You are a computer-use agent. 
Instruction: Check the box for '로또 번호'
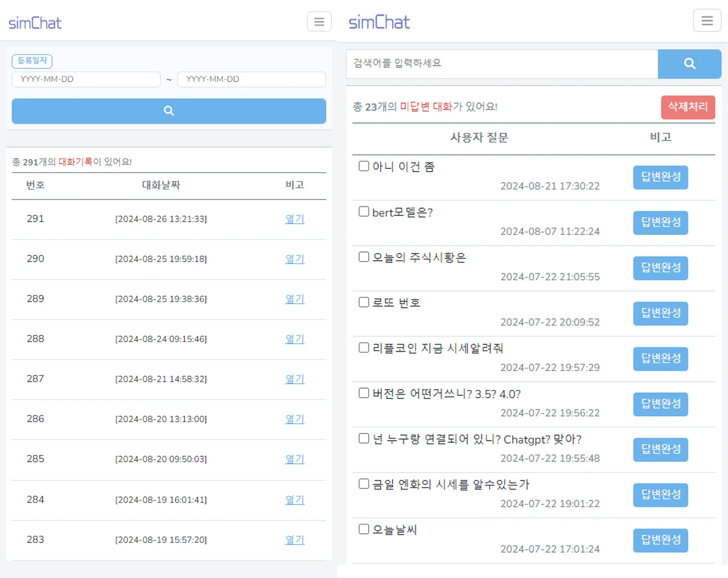click(364, 302)
